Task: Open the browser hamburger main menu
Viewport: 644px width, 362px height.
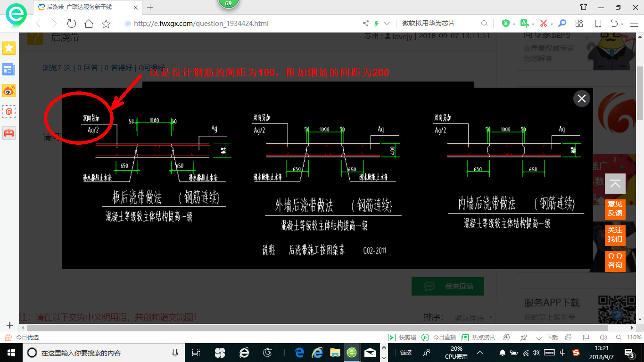Action: click(633, 24)
